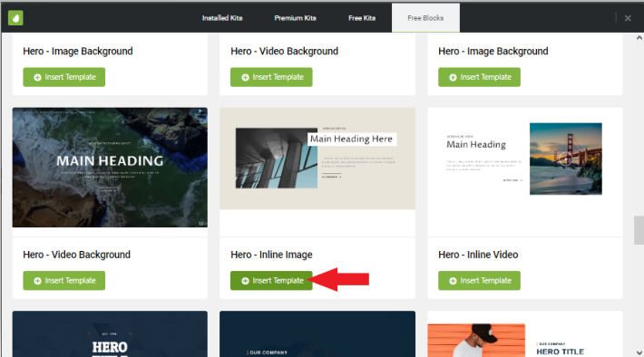Insert the Hero - Inline Image template

coord(271,281)
